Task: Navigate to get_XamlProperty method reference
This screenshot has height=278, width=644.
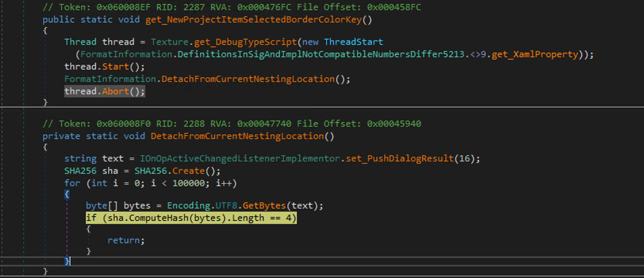Action: (x=535, y=54)
